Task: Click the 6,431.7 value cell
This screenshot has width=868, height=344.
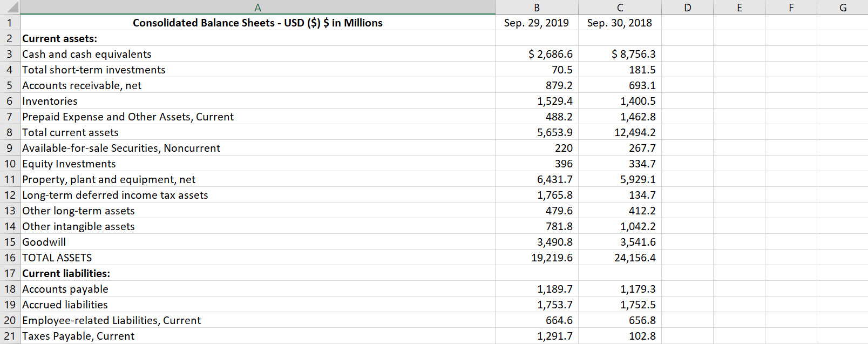Action: click(x=537, y=179)
